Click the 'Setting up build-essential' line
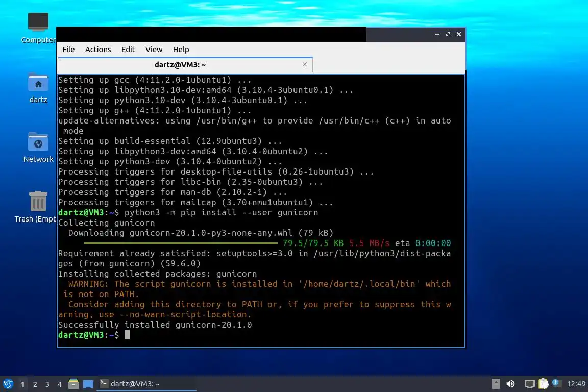Viewport: 588px width, 392px height. click(x=170, y=141)
